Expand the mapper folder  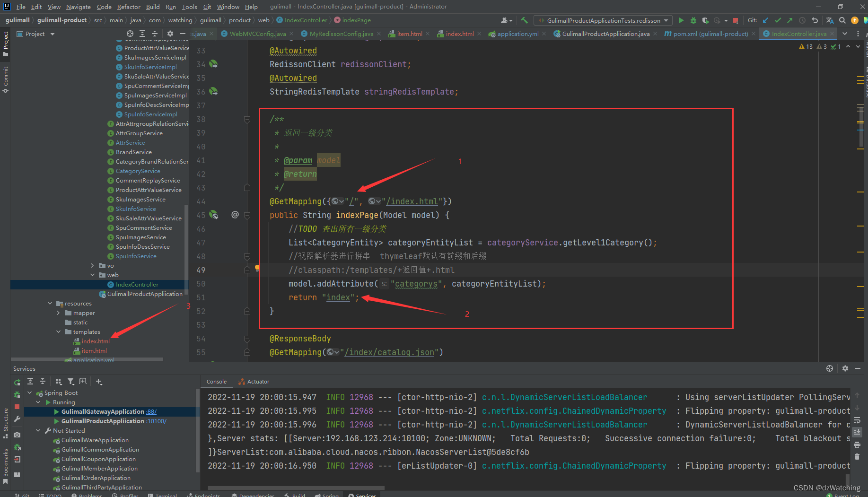click(x=59, y=313)
